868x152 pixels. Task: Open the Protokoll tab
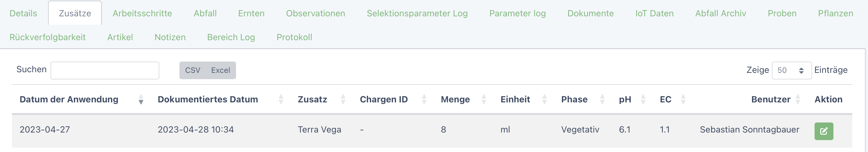294,37
